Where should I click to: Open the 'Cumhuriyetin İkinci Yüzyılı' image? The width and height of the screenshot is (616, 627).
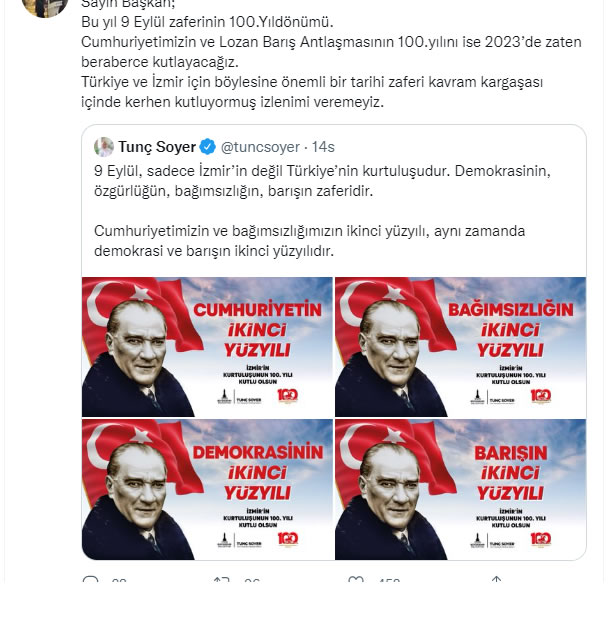207,347
